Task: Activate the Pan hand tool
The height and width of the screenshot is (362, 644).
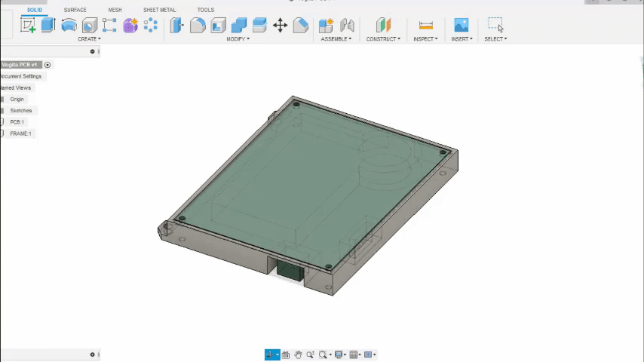Action: pyautogui.click(x=298, y=354)
